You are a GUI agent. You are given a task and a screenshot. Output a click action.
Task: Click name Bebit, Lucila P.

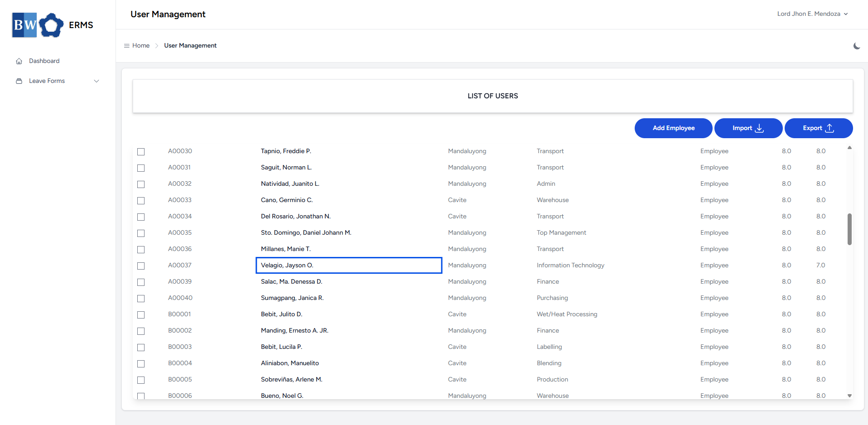pos(281,347)
